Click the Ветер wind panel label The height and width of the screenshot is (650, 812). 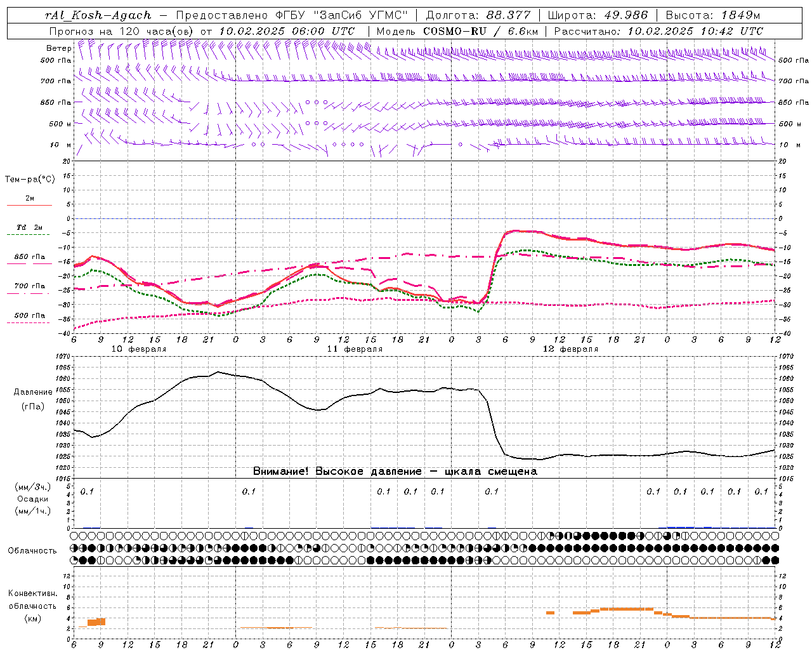[58, 48]
